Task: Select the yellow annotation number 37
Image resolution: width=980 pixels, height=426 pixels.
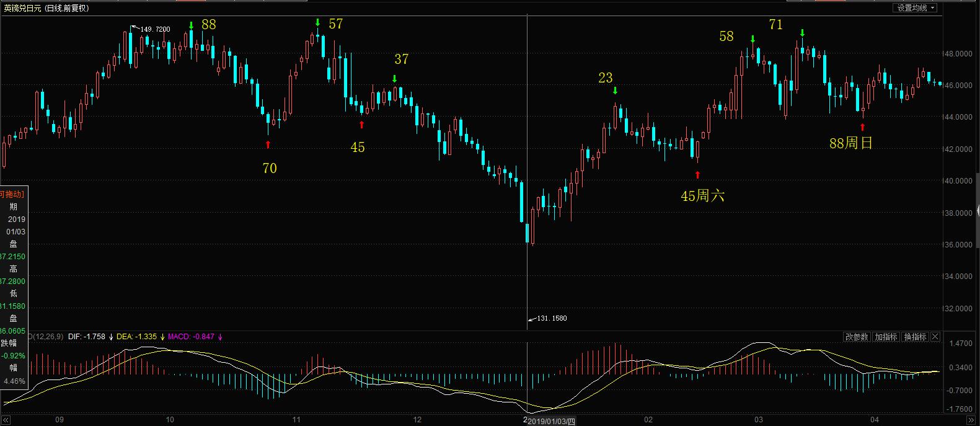Action: (x=402, y=59)
